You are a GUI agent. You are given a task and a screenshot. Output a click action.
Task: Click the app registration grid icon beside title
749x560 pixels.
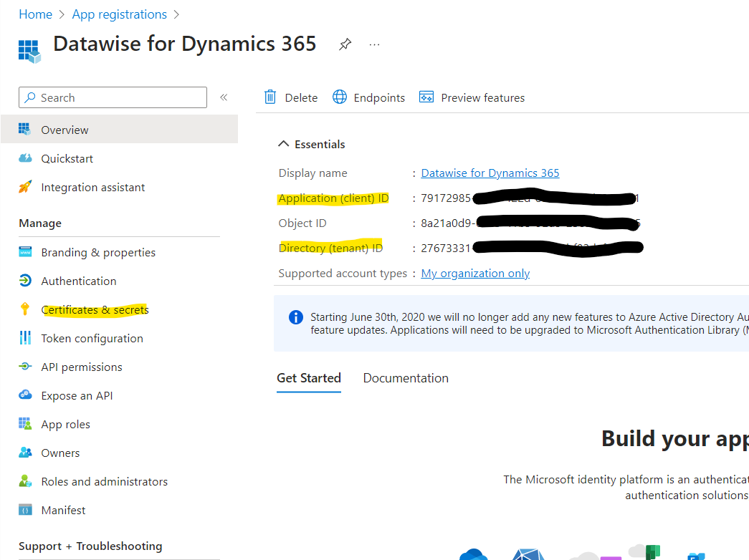[29, 51]
